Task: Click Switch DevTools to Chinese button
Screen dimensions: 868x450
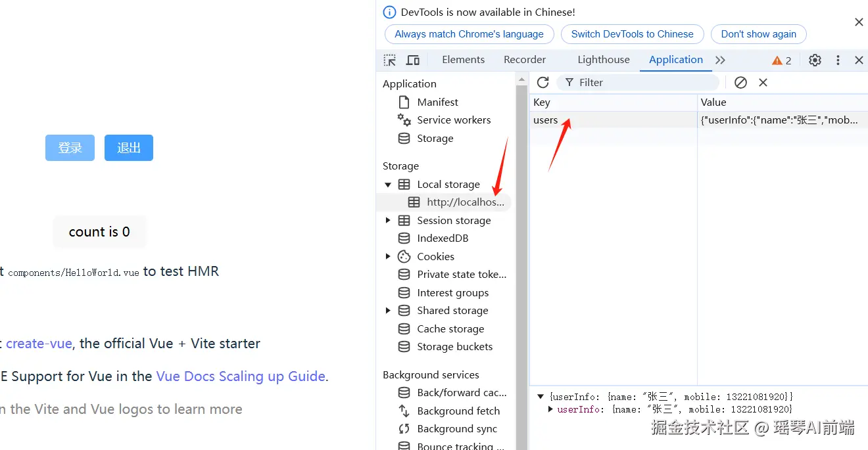Action: [633, 34]
